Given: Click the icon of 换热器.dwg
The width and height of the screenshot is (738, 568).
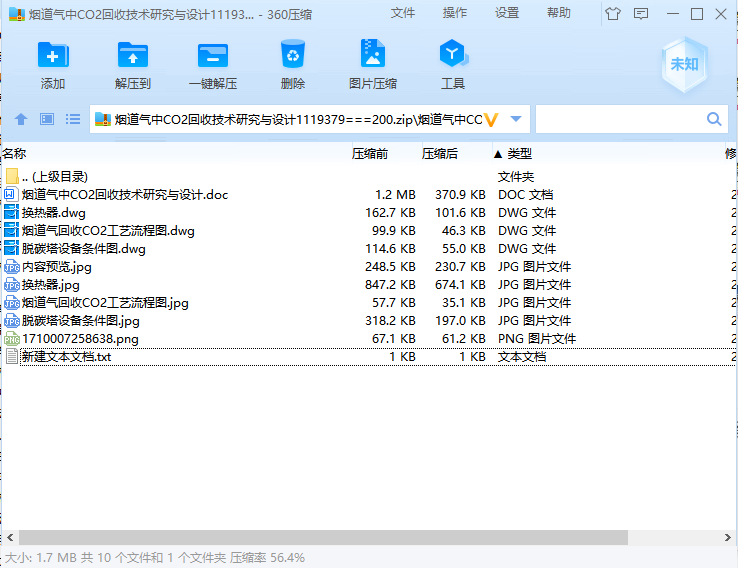Looking at the screenshot, I should tap(11, 212).
